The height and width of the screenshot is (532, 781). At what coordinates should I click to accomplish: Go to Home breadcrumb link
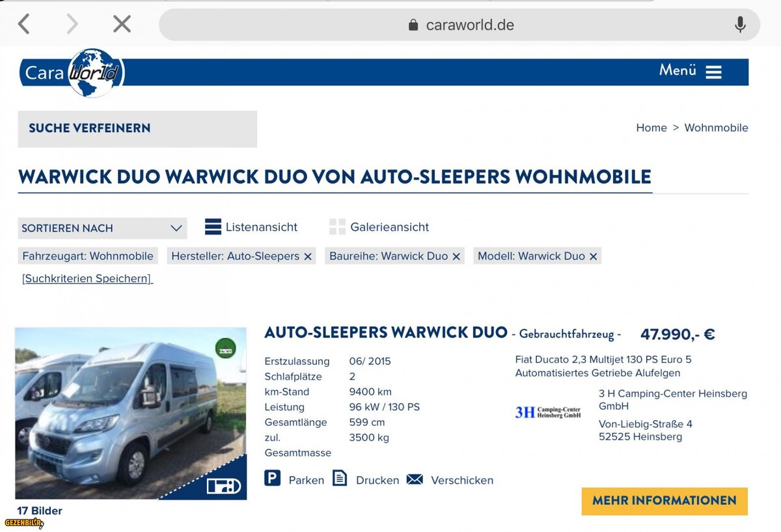(651, 127)
